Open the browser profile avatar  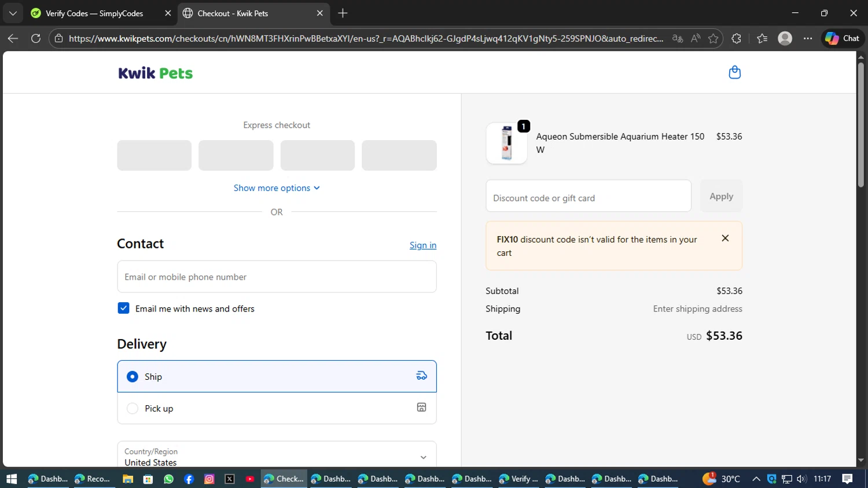click(x=785, y=38)
